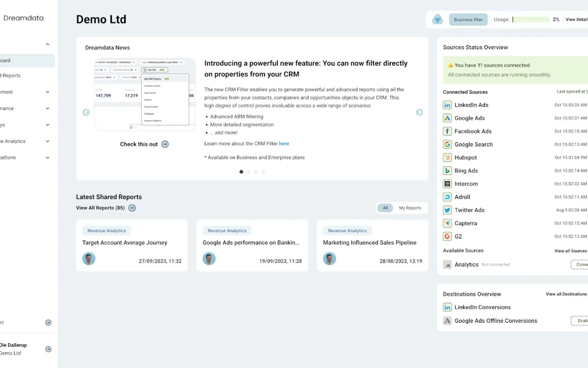Expand the sidebar item ending in 'latform'
This screenshot has height=368, width=588.
coord(47,158)
